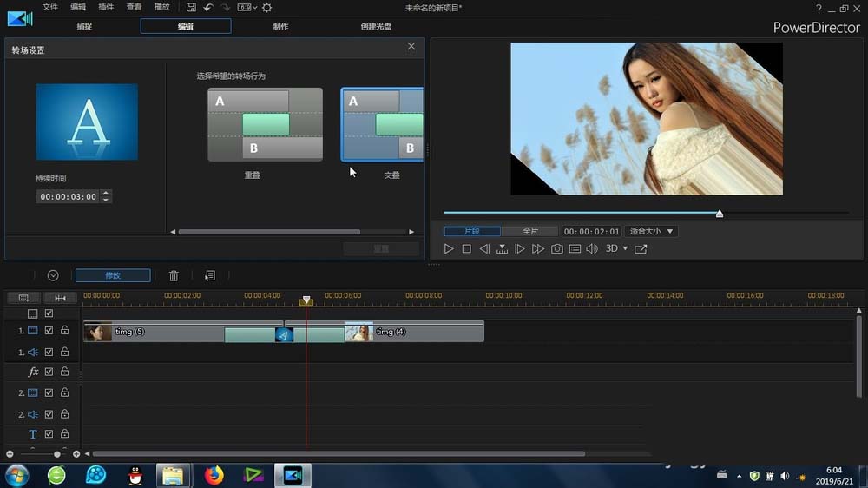Lock video track 1
Image resolution: width=868 pixels, height=488 pixels.
[x=65, y=330]
